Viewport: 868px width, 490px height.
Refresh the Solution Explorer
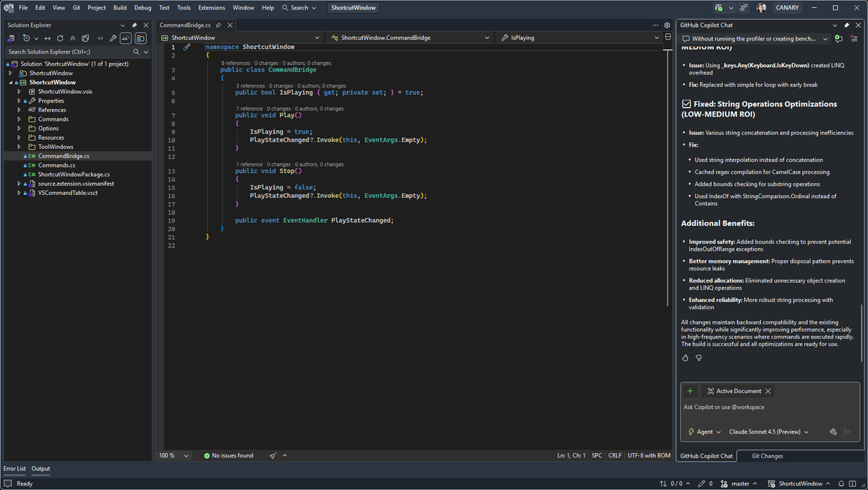60,38
